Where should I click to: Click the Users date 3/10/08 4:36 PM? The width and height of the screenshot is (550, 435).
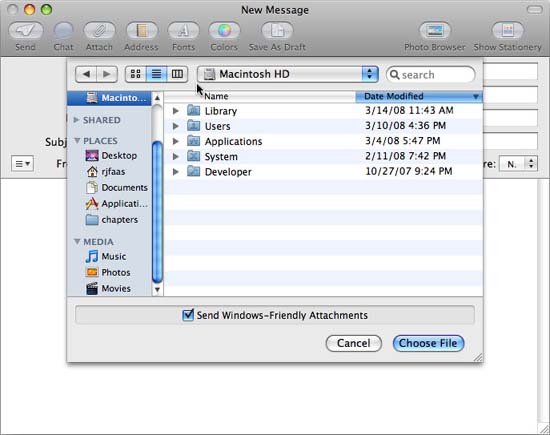point(405,126)
